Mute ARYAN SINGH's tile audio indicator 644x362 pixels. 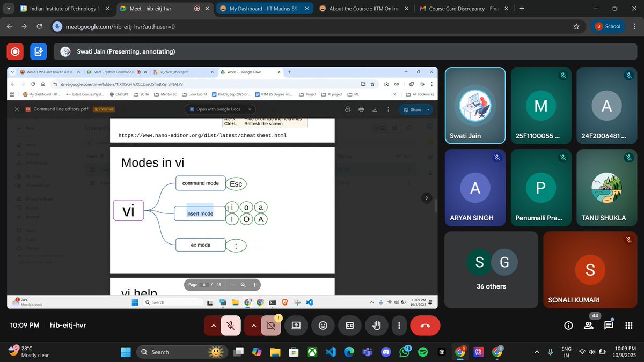[497, 158]
